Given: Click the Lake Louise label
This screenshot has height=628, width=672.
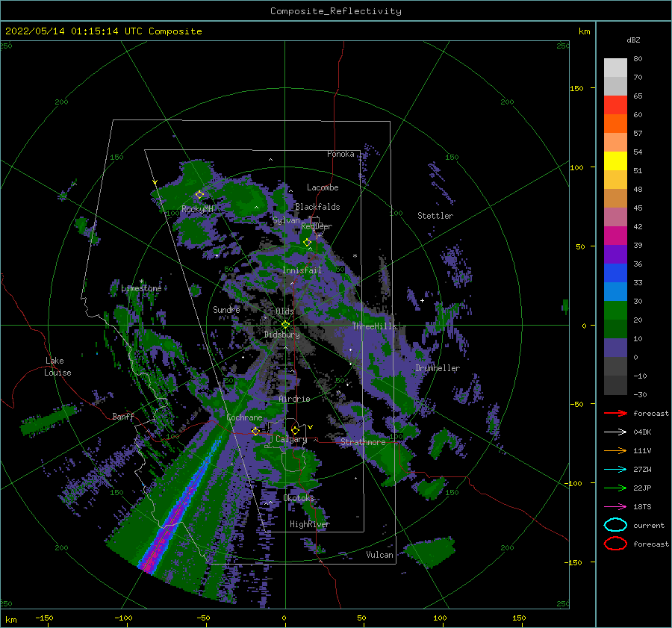Looking at the screenshot, I should 57,367.
